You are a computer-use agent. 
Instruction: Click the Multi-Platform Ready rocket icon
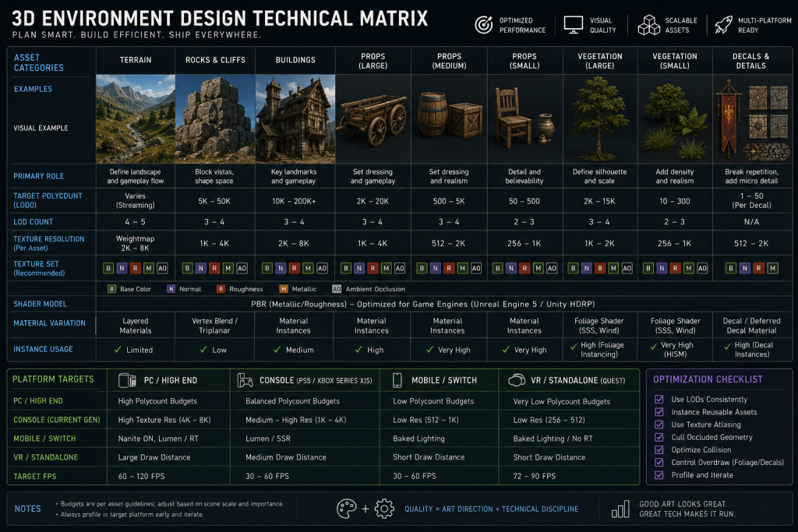point(722,24)
